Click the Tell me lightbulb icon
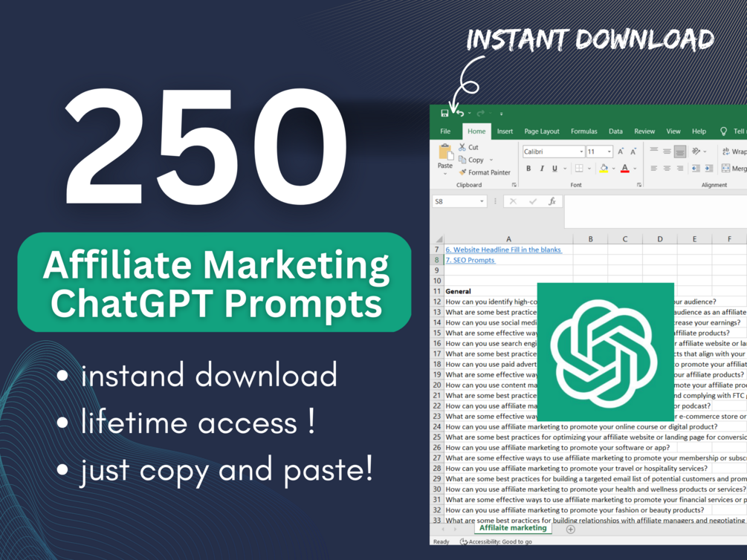 [x=723, y=131]
